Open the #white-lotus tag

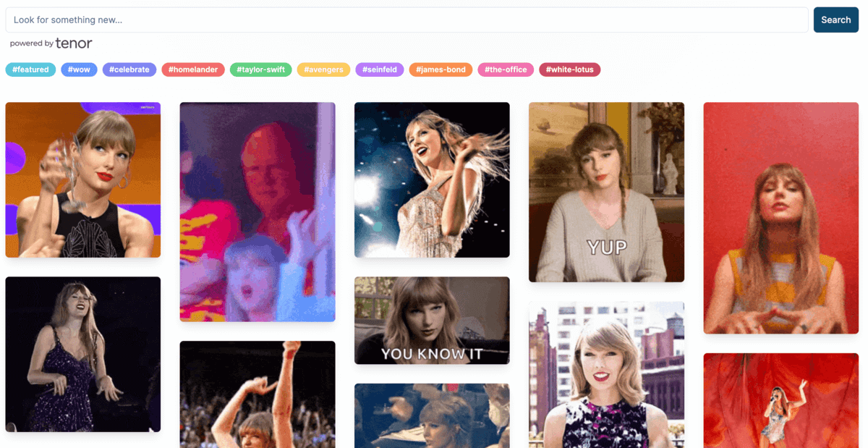coord(569,69)
